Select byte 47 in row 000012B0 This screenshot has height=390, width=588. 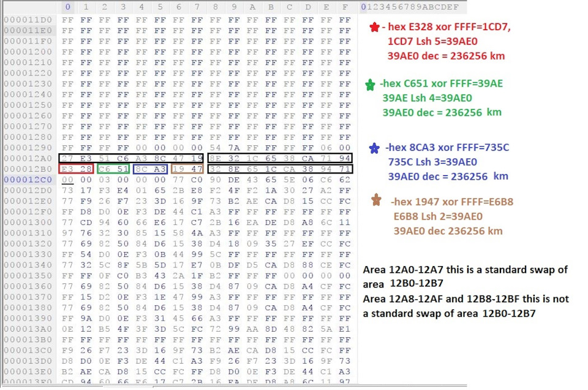[x=197, y=169]
